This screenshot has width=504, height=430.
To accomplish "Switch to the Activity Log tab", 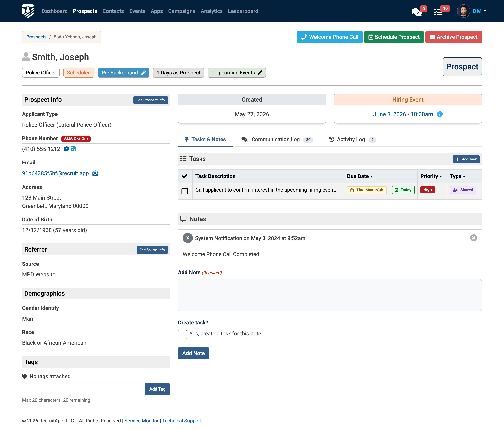I will click(352, 139).
